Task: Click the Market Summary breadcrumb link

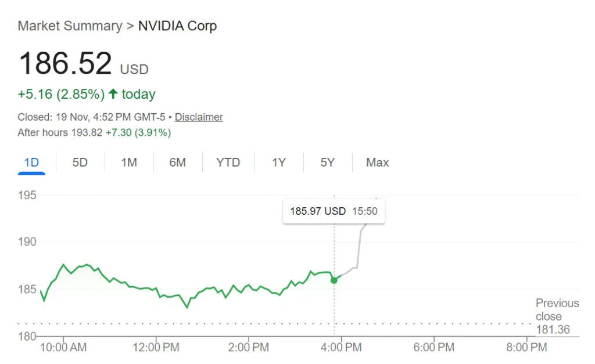Action: [x=70, y=26]
